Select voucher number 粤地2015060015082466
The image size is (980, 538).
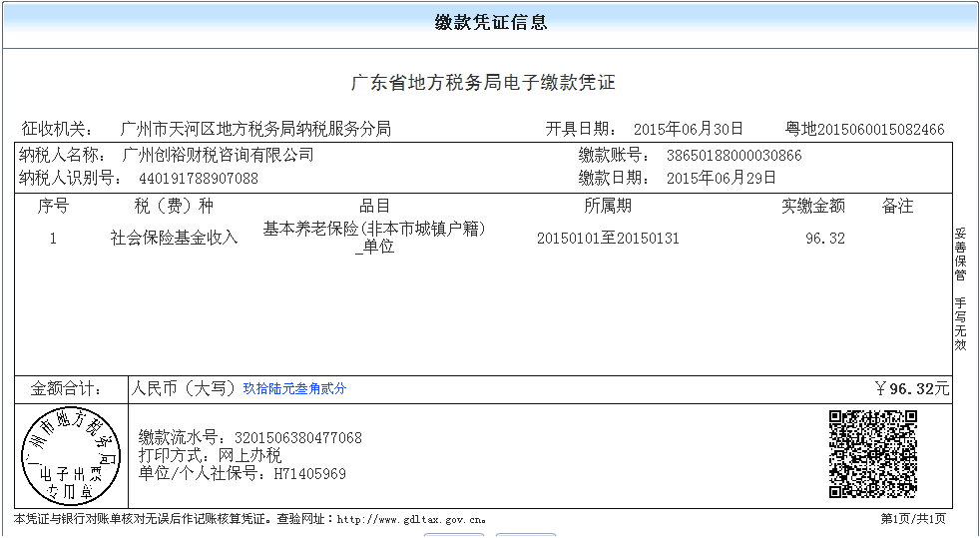(864, 129)
